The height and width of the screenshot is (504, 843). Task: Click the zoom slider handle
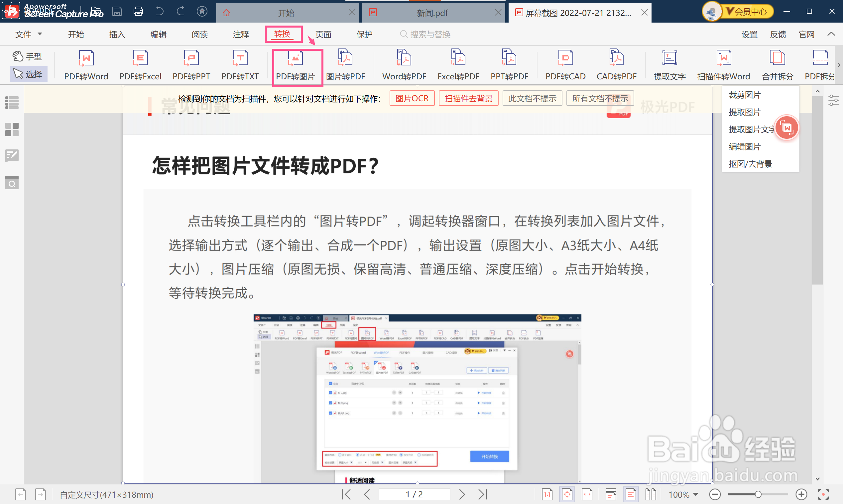[x=758, y=494]
